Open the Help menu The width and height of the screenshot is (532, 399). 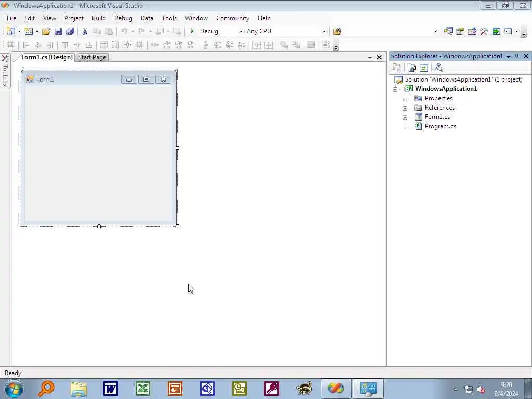pyautogui.click(x=264, y=18)
